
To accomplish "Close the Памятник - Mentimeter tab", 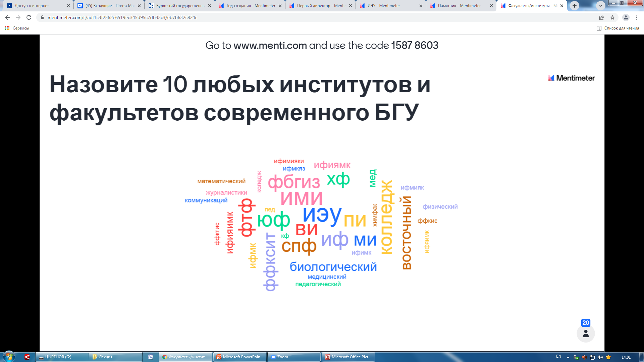I will [x=491, y=6].
